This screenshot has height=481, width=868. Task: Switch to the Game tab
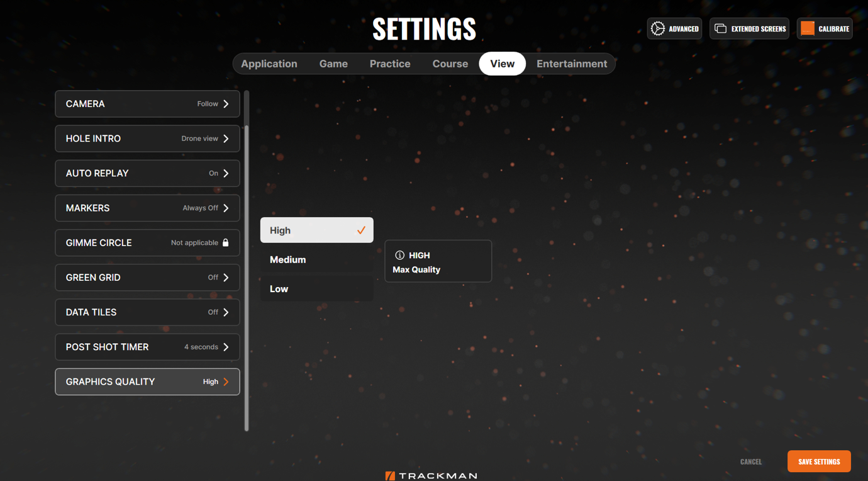[333, 64]
